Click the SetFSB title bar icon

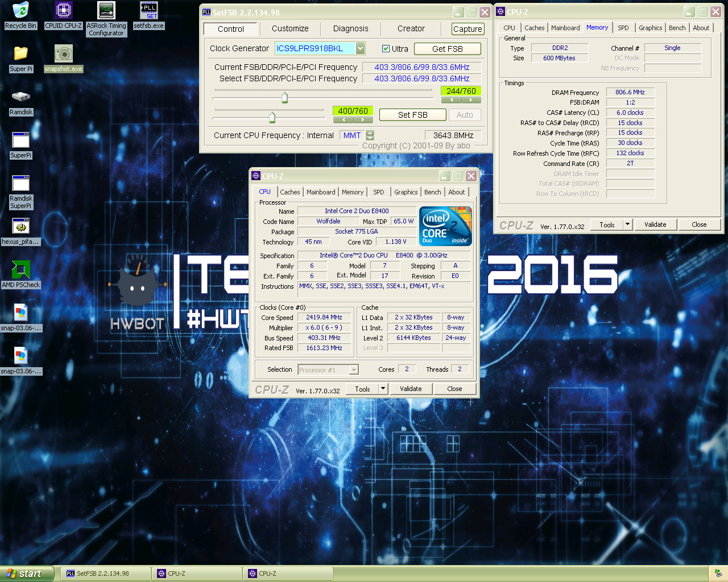coord(206,12)
